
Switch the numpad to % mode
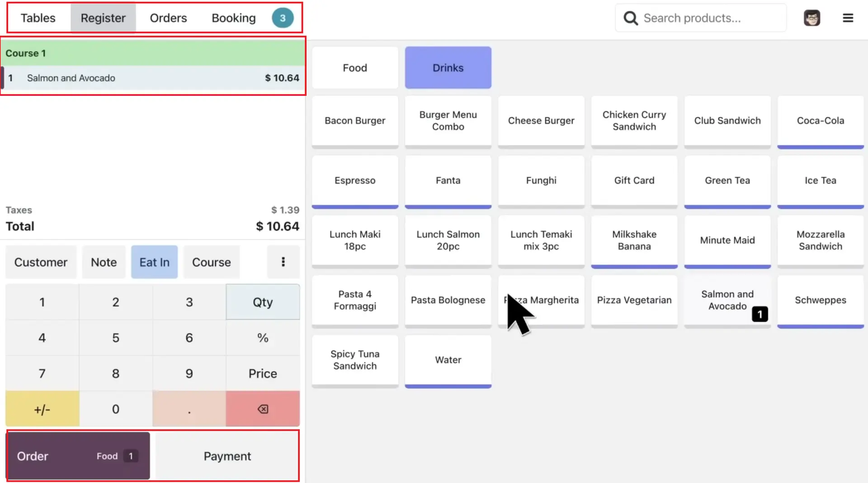coord(262,337)
